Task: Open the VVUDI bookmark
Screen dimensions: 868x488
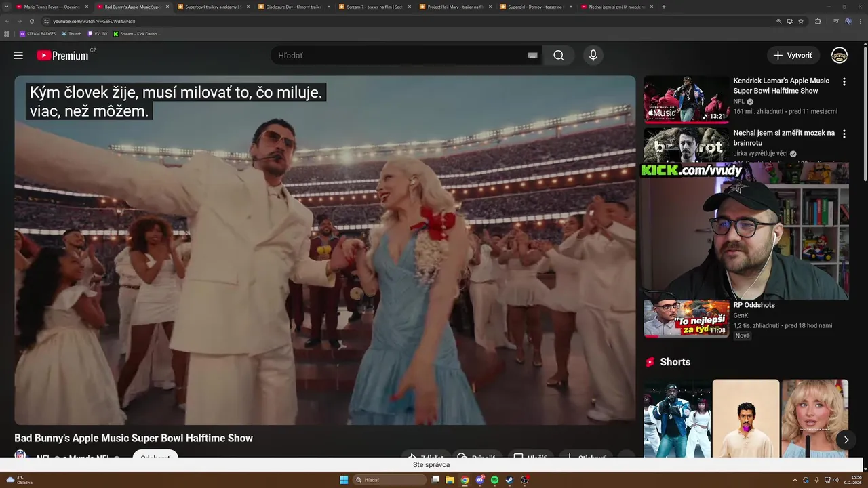Action: point(98,33)
